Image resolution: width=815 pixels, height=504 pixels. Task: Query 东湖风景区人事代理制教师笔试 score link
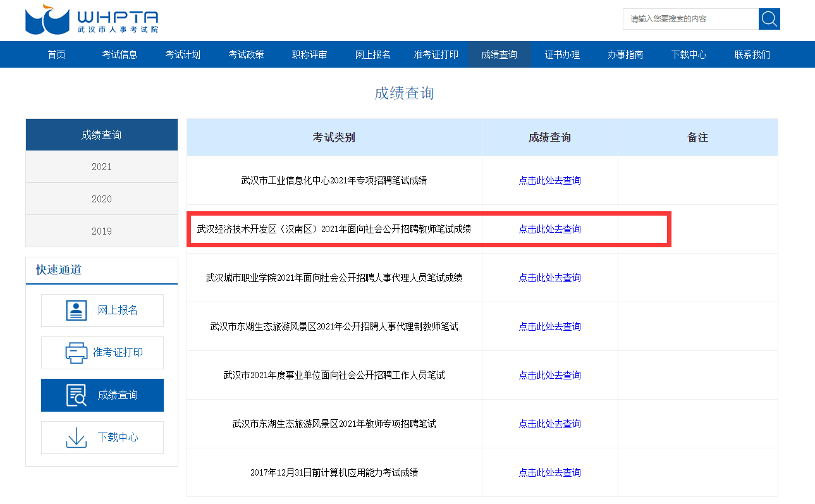550,326
